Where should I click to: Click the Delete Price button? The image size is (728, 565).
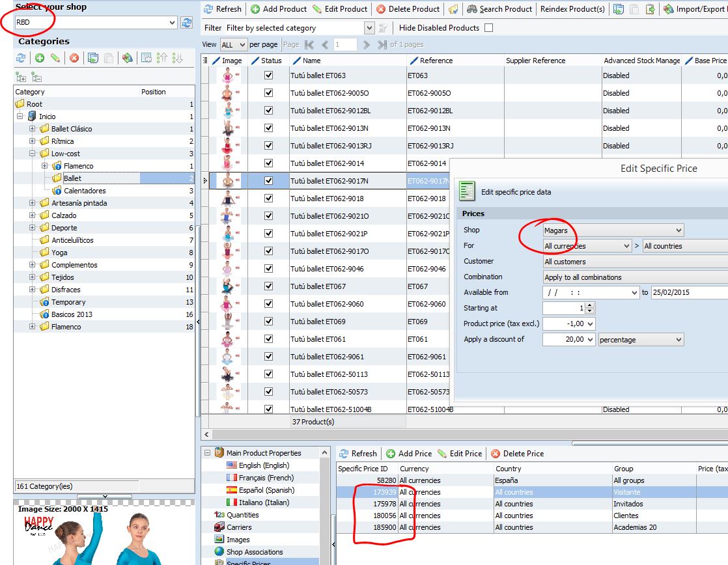coord(518,454)
